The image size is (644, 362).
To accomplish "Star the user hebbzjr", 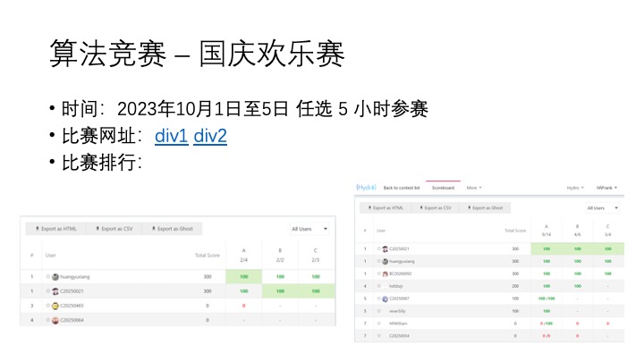I will pos(379,285).
